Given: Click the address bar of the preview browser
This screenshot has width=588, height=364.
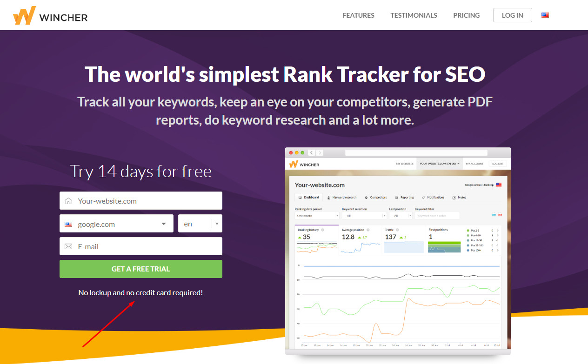Looking at the screenshot, I should [416, 152].
